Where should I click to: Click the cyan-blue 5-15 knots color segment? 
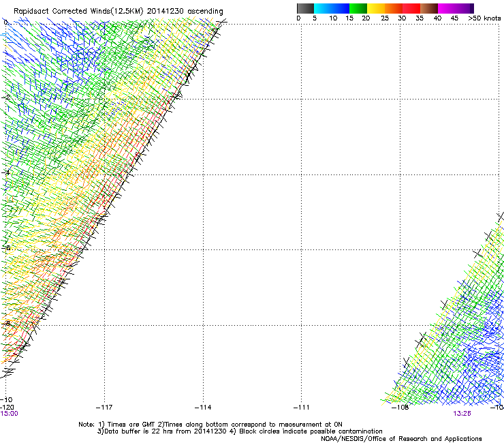332,8
